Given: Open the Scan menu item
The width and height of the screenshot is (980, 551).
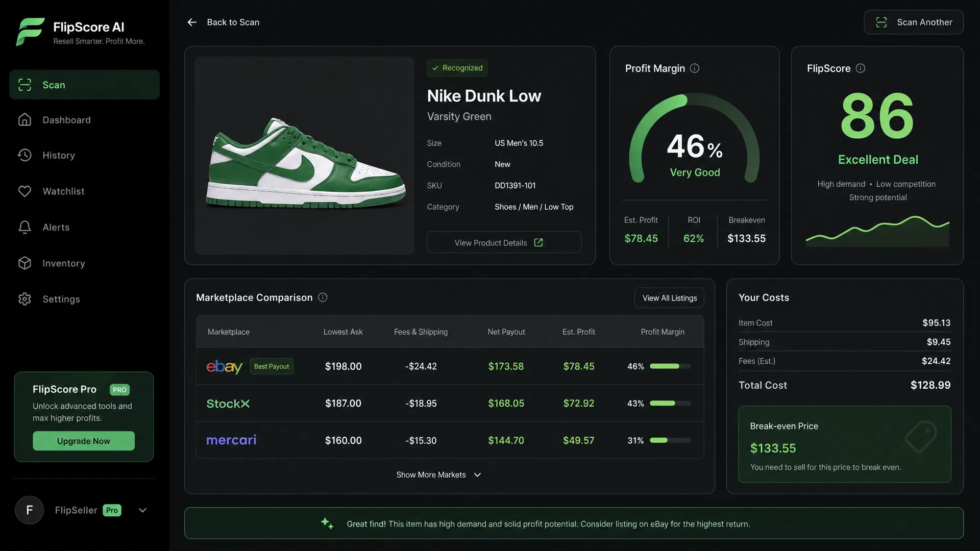Looking at the screenshot, I should click(84, 85).
